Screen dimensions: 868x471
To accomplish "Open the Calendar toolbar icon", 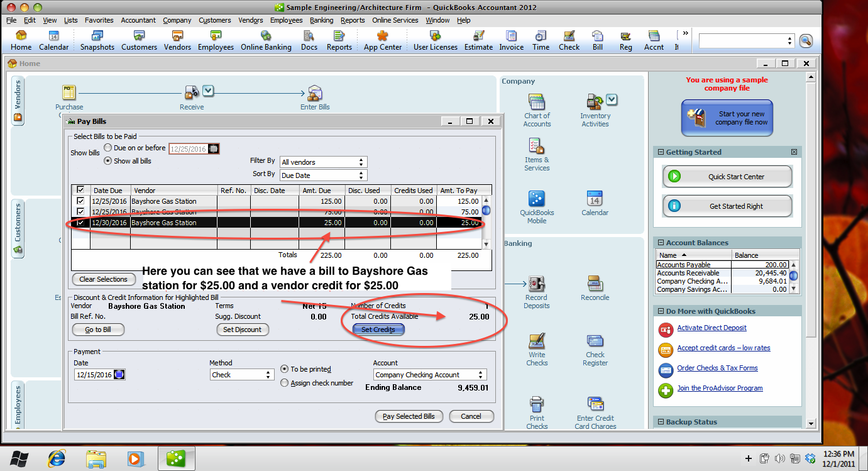I will (x=54, y=41).
